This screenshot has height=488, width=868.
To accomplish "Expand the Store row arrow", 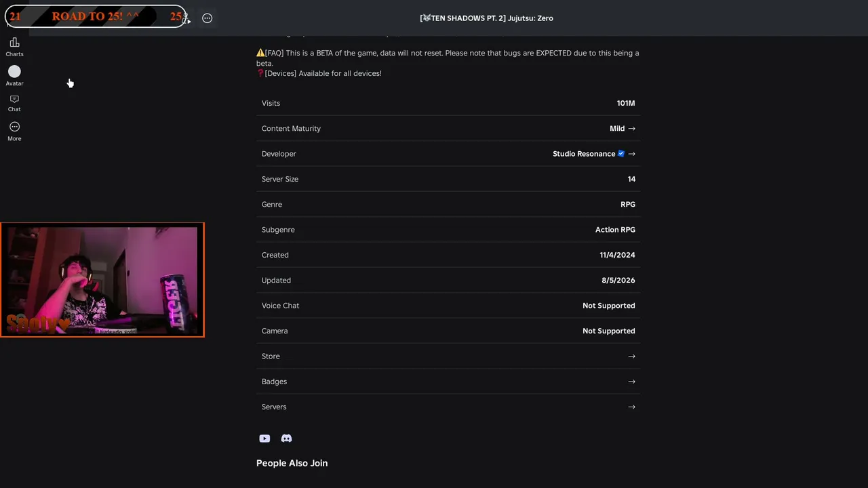I will 631,357.
